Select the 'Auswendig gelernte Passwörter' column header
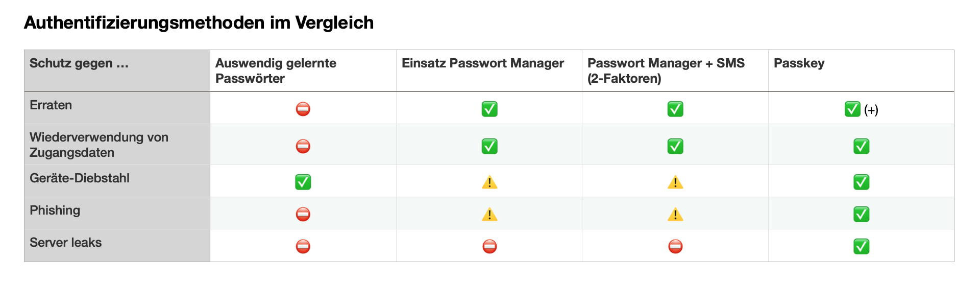The height and width of the screenshot is (282, 980). coord(303,70)
